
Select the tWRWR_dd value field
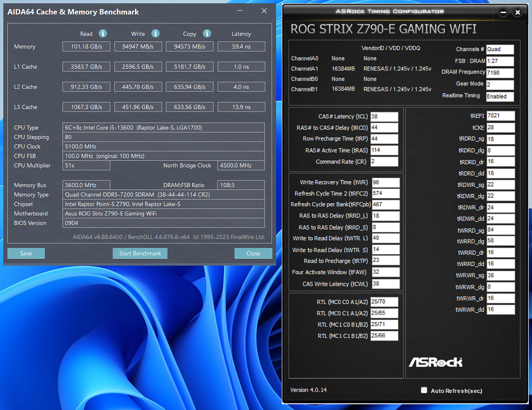coord(501,310)
